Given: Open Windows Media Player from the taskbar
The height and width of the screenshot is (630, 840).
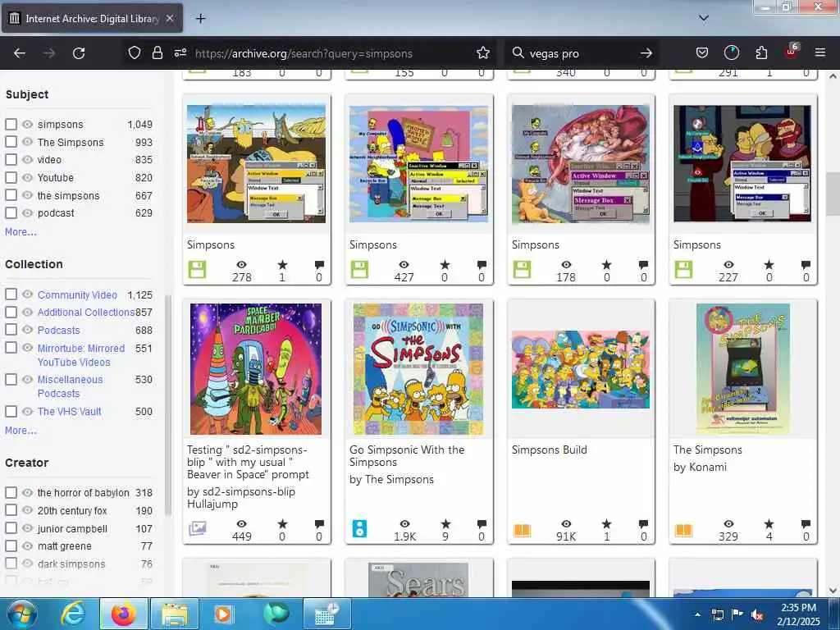Looking at the screenshot, I should click(222, 614).
